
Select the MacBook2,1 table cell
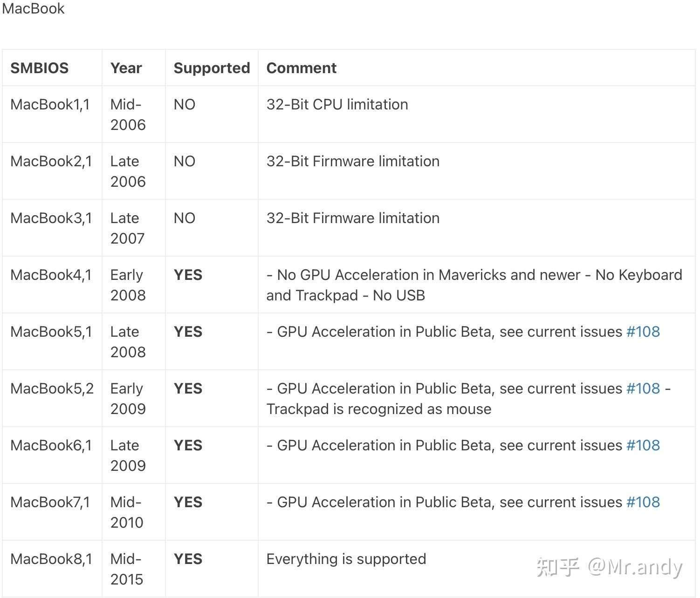point(51,161)
